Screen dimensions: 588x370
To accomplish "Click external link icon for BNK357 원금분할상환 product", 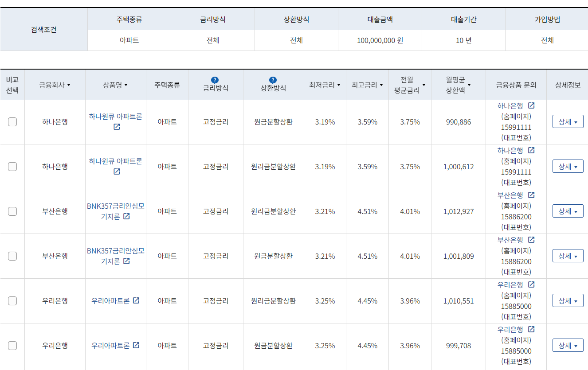I will pos(126,261).
